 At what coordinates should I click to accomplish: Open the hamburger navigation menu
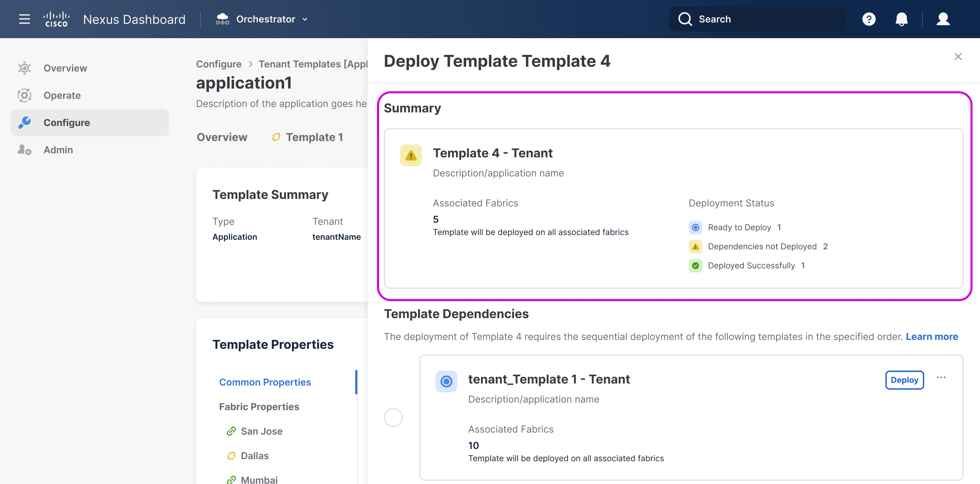[24, 19]
